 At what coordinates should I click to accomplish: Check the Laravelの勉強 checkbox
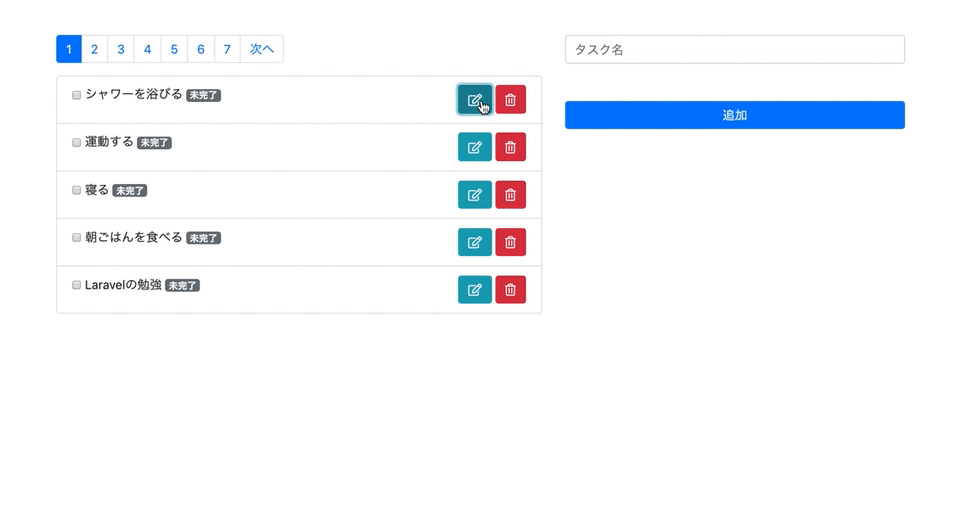click(x=77, y=285)
